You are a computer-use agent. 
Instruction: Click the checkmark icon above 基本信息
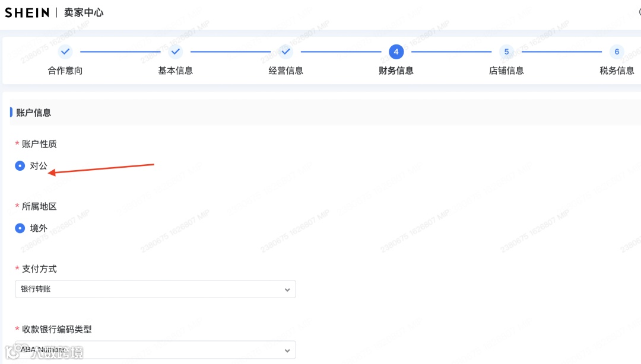(x=175, y=52)
